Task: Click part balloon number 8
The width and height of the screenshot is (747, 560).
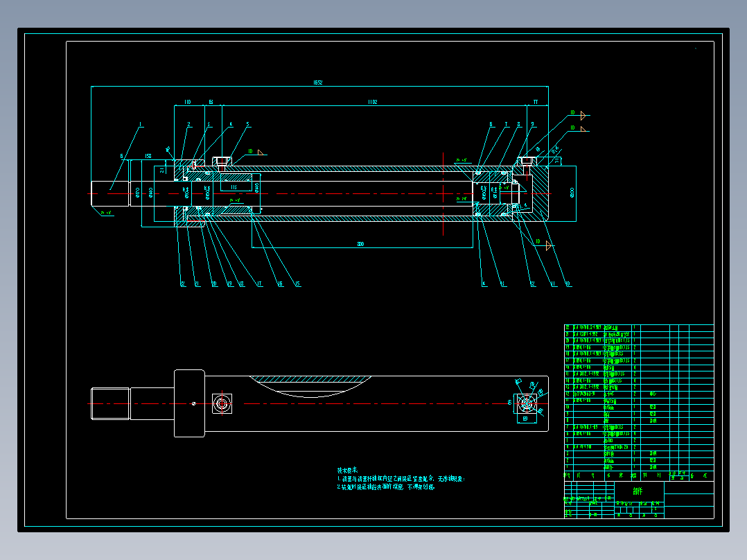Action: pos(519,124)
